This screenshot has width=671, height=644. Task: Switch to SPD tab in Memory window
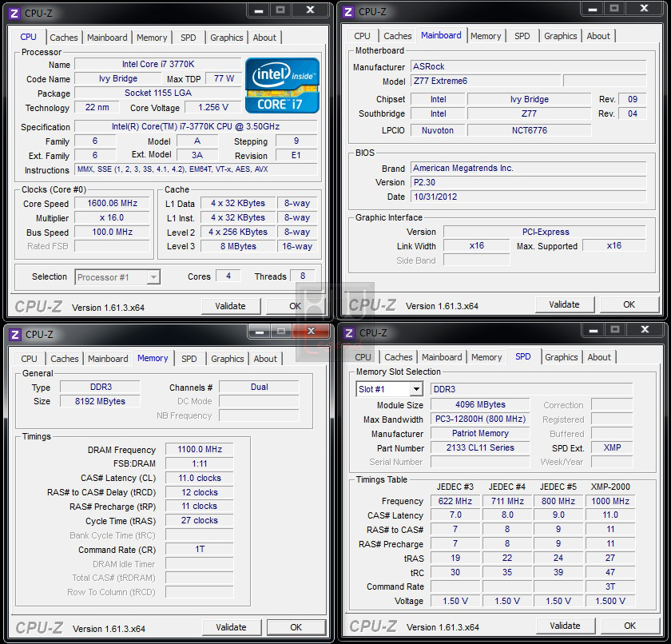pyautogui.click(x=189, y=359)
